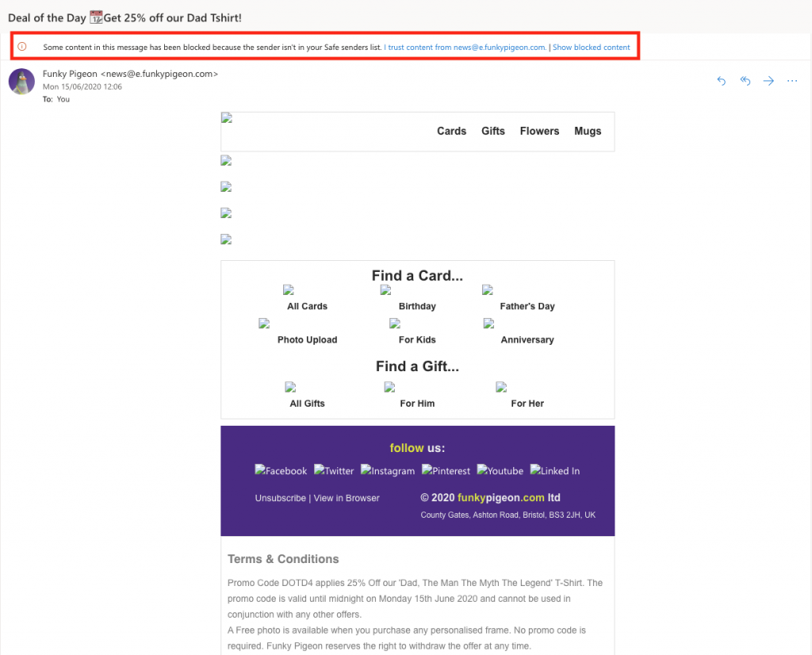
Task: Click broken image above Photo Upload
Action: tap(264, 324)
